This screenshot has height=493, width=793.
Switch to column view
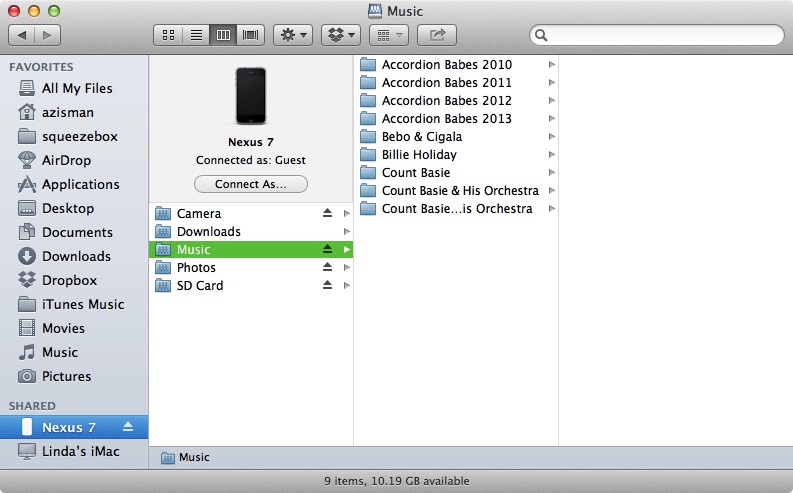point(223,35)
